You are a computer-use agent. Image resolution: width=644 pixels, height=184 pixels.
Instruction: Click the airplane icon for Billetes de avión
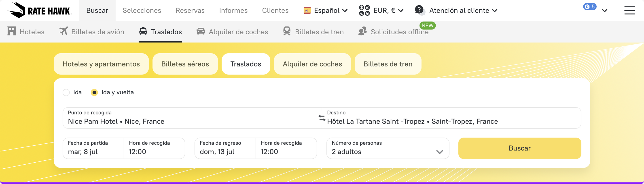(64, 31)
